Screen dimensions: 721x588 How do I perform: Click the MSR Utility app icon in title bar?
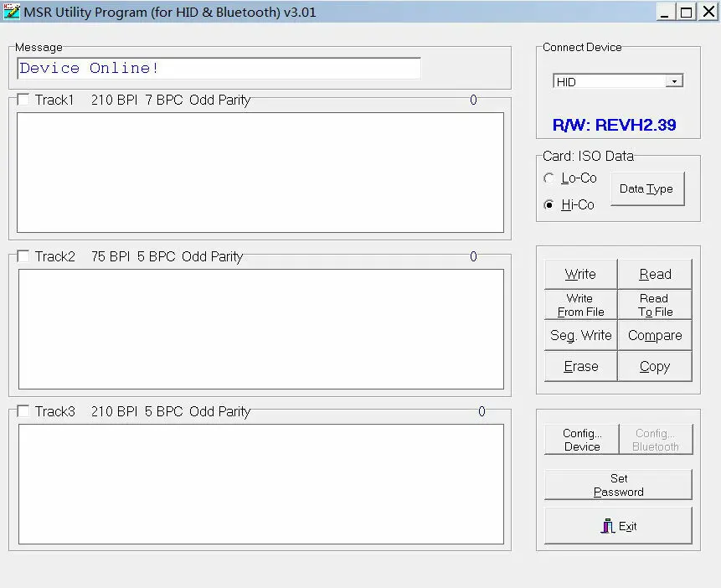[12, 12]
